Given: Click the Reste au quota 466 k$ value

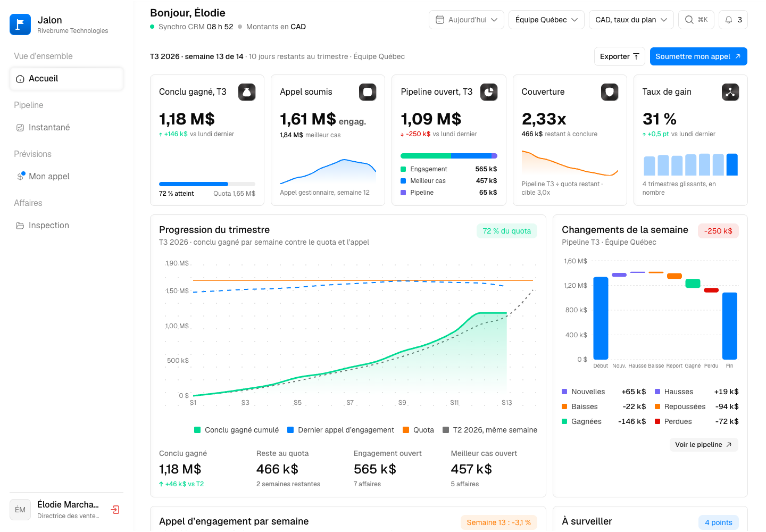Looking at the screenshot, I should click(x=277, y=469).
